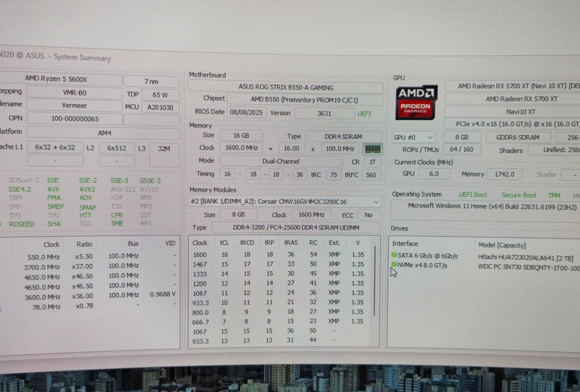Click the RDSEED feature flag
This screenshot has width=580, height=392.
[22, 224]
